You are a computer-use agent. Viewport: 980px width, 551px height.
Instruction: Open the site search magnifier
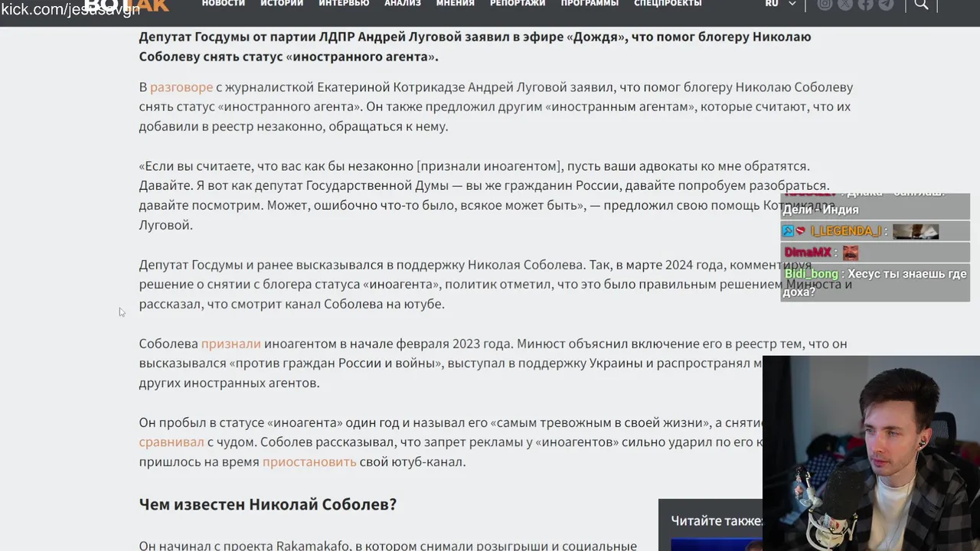pyautogui.click(x=922, y=4)
